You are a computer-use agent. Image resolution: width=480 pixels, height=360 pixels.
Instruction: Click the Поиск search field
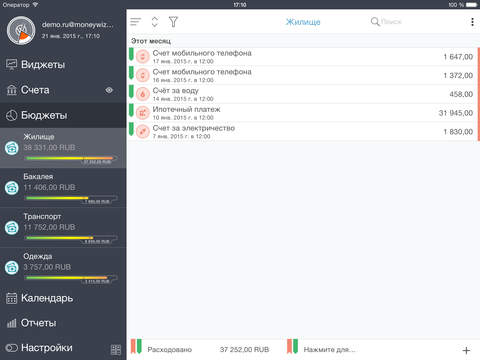point(386,22)
